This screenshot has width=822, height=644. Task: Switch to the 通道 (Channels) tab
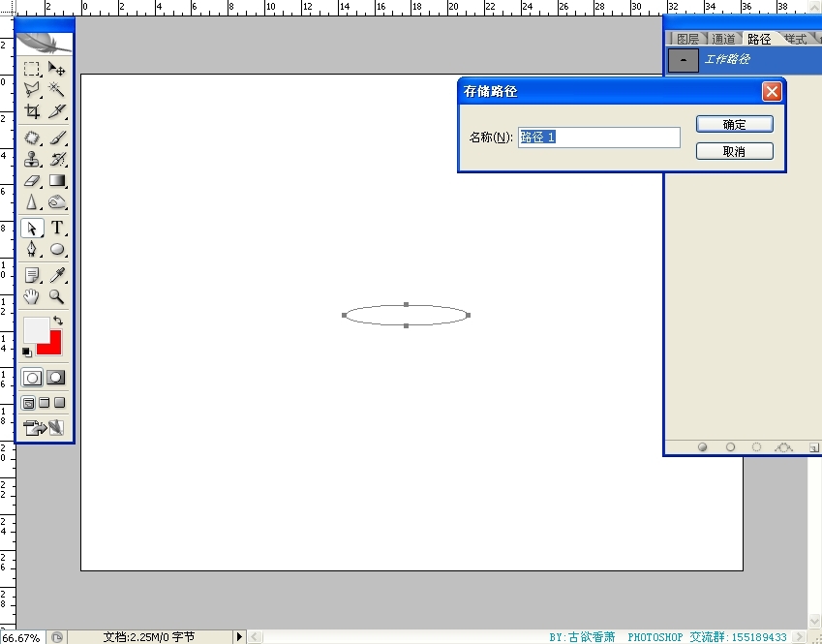723,39
